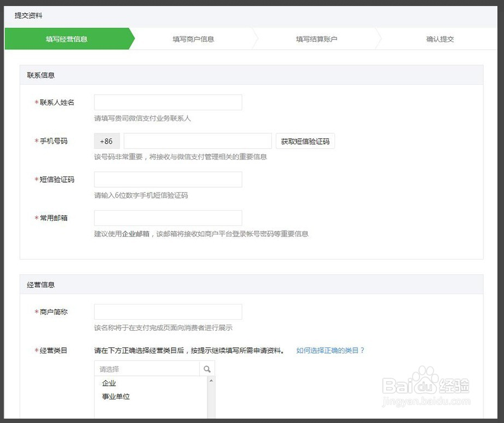Click the scroll-up arrow in category list

(x=211, y=380)
